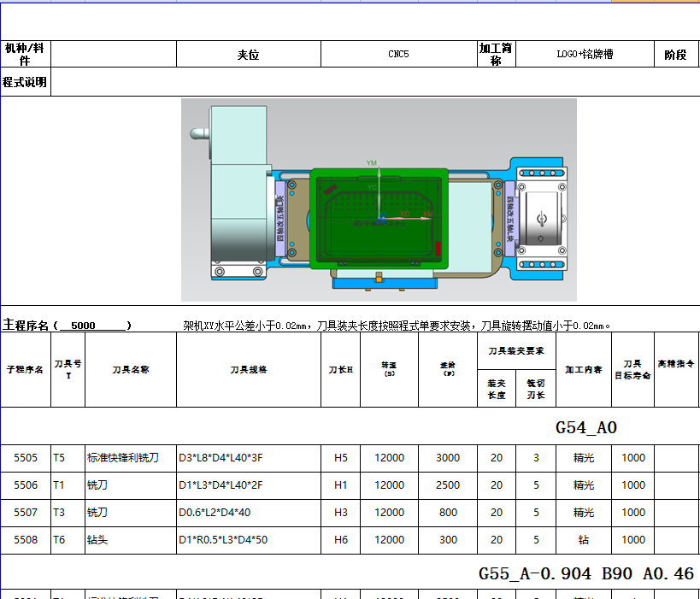Click the orange clamp pin at the fixture bottom
The width and height of the screenshot is (700, 599).
379,282
